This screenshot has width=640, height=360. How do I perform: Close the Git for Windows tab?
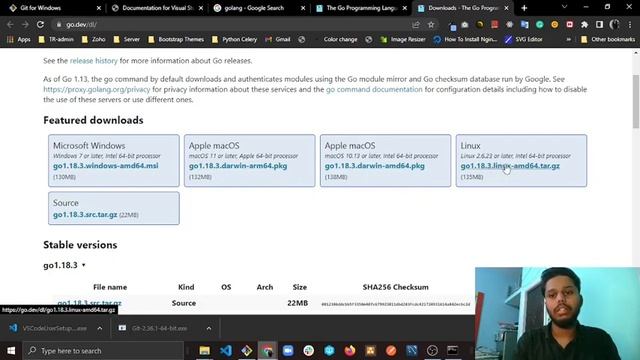coord(99,8)
